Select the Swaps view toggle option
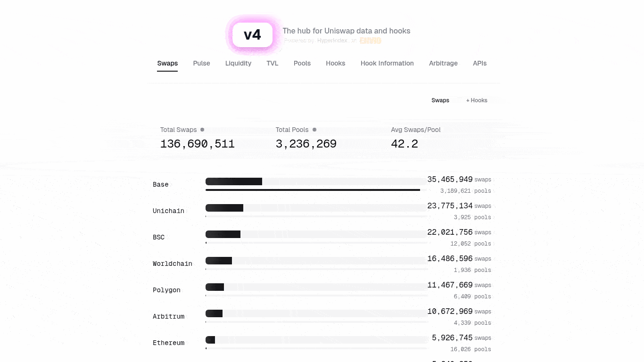 [440, 100]
